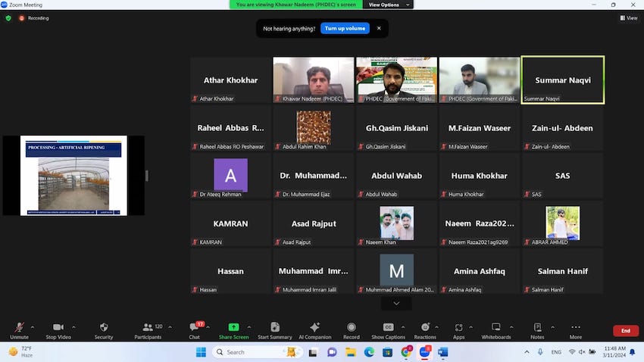Open Chat with unread messages
The height and width of the screenshot is (362, 644).
click(x=194, y=329)
